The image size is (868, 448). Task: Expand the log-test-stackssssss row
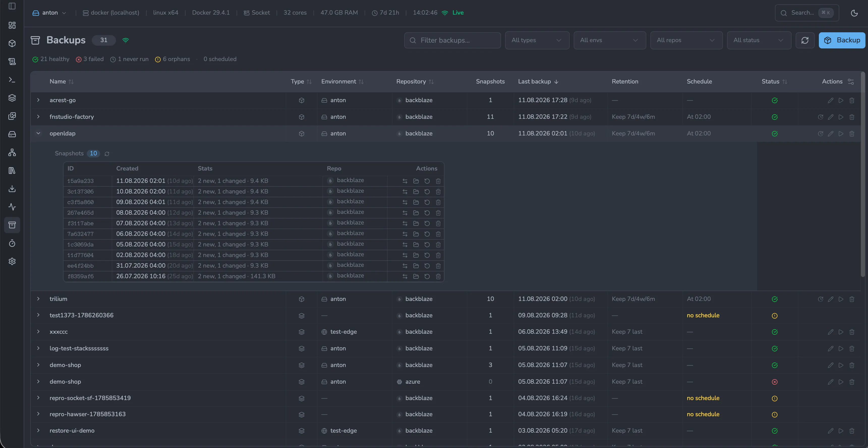(38, 348)
